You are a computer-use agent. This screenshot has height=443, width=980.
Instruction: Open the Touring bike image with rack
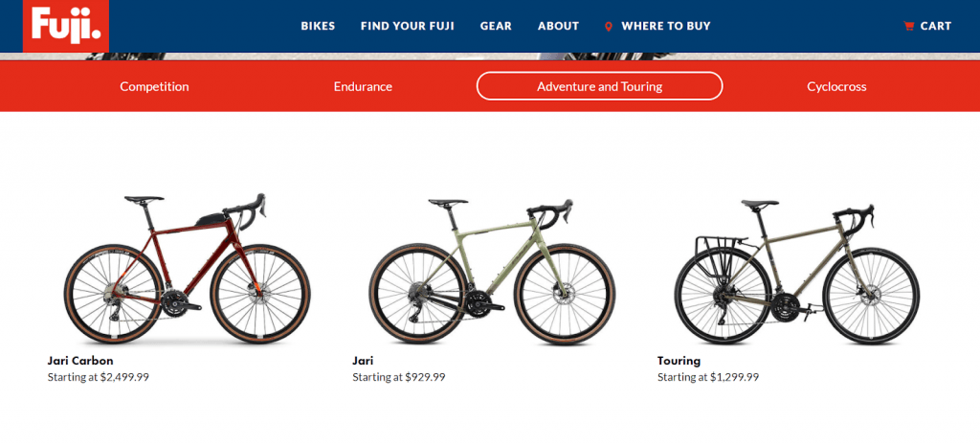pyautogui.click(x=797, y=273)
